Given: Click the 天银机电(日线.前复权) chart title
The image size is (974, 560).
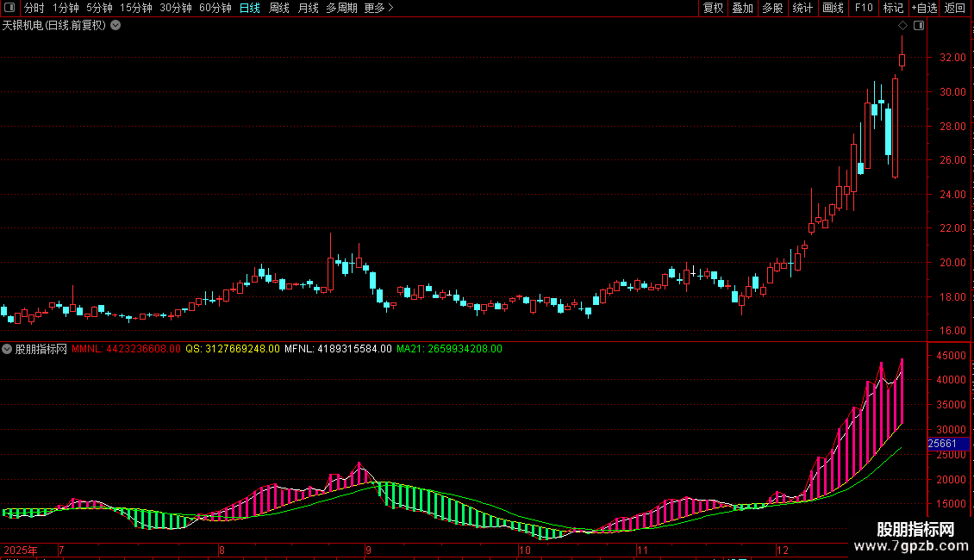Looking at the screenshot, I should (x=54, y=26).
